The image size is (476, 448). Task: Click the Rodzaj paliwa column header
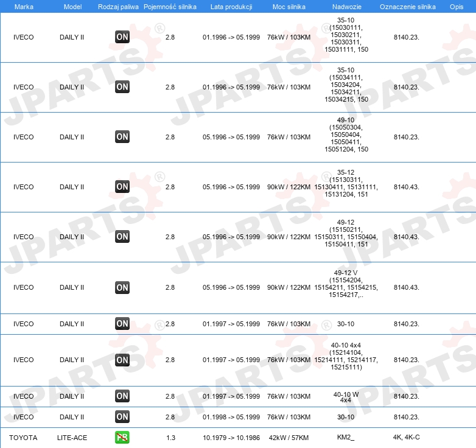click(118, 7)
